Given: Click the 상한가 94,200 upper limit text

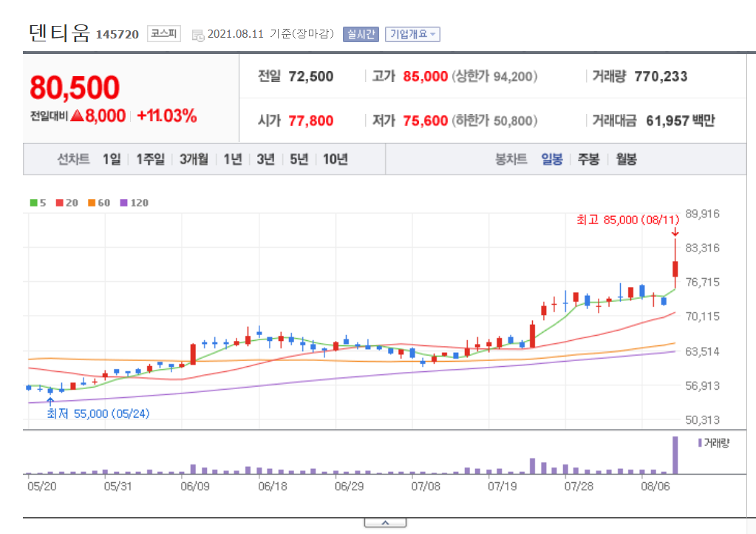Looking at the screenshot, I should click(x=494, y=76).
